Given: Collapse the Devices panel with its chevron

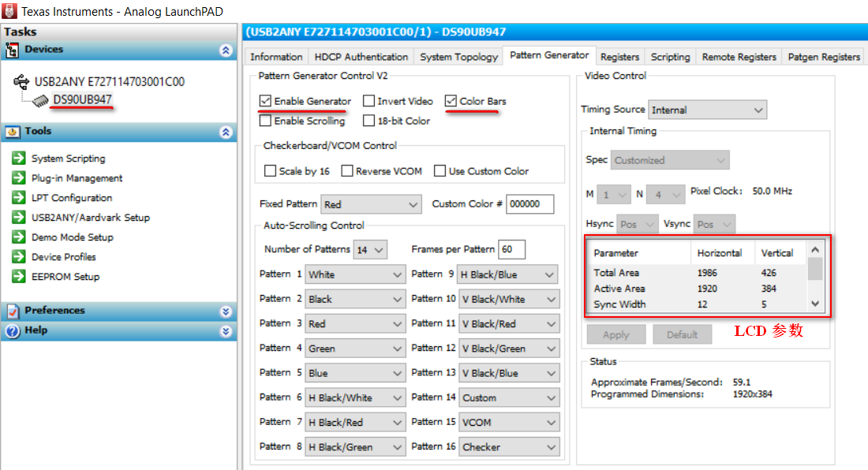Looking at the screenshot, I should pyautogui.click(x=226, y=50).
